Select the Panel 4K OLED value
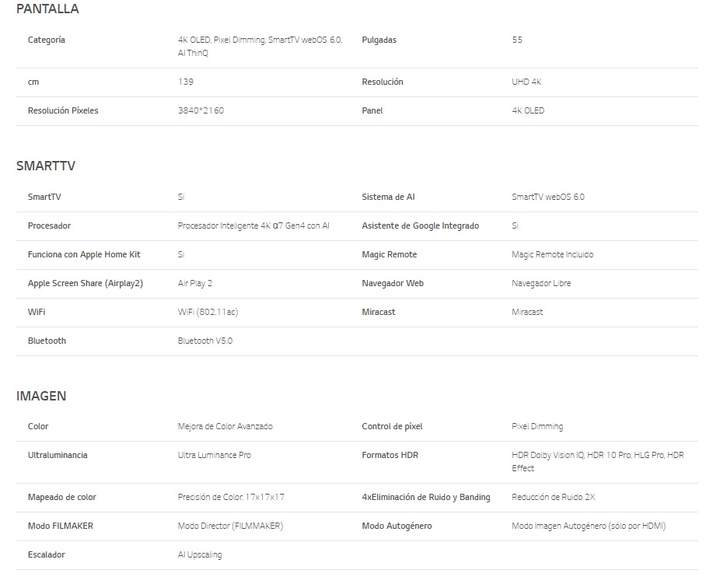The image size is (720, 577). tap(528, 111)
